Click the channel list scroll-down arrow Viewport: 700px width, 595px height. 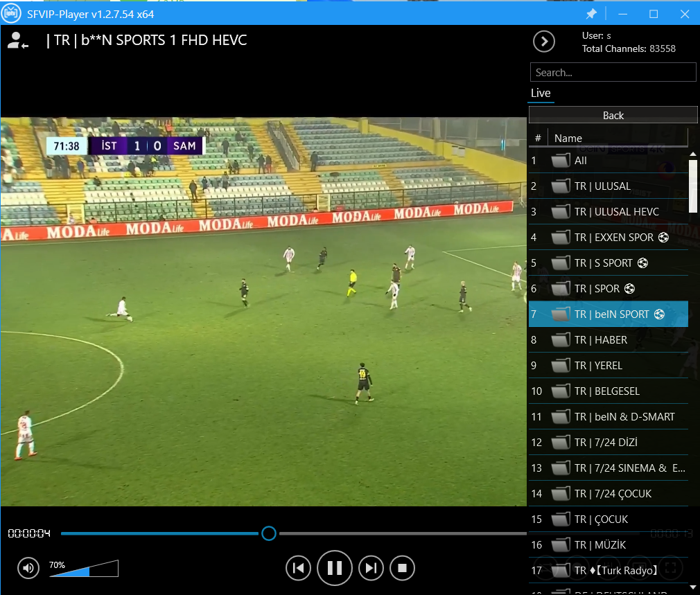693,587
